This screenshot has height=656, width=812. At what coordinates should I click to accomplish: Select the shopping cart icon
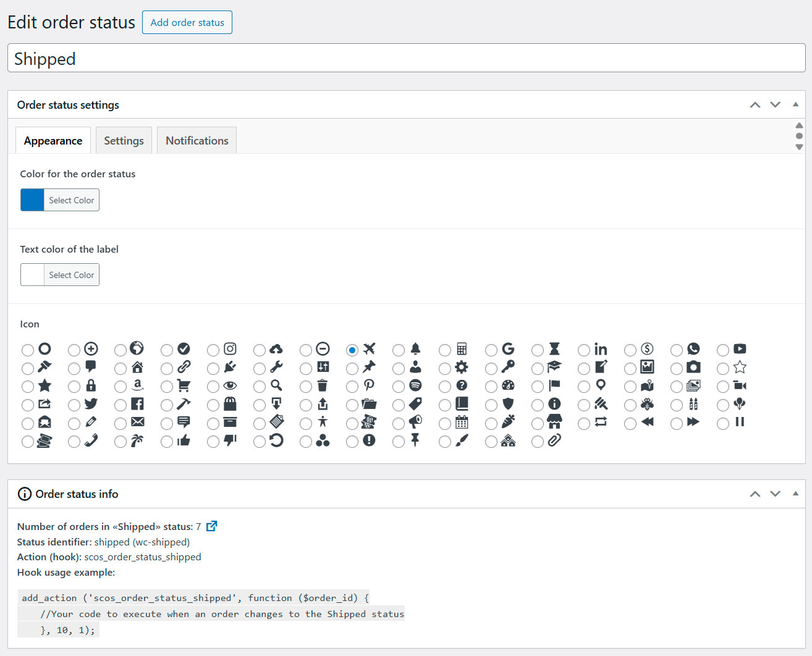coord(167,386)
